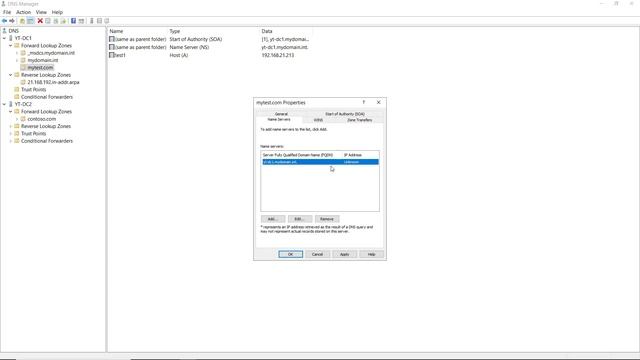Expand the mydomain.int zone node
Viewport: 640px width, 360px height.
[x=17, y=60]
